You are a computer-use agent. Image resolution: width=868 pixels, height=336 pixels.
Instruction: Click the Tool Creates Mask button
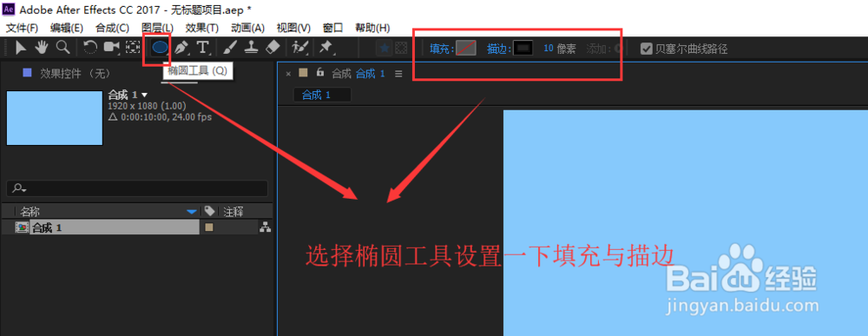pyautogui.click(x=401, y=49)
